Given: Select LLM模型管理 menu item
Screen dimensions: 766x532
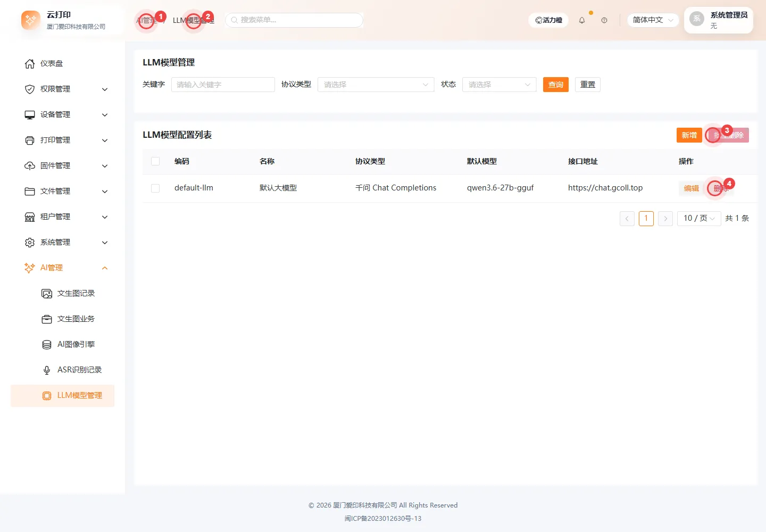Looking at the screenshot, I should [x=63, y=396].
